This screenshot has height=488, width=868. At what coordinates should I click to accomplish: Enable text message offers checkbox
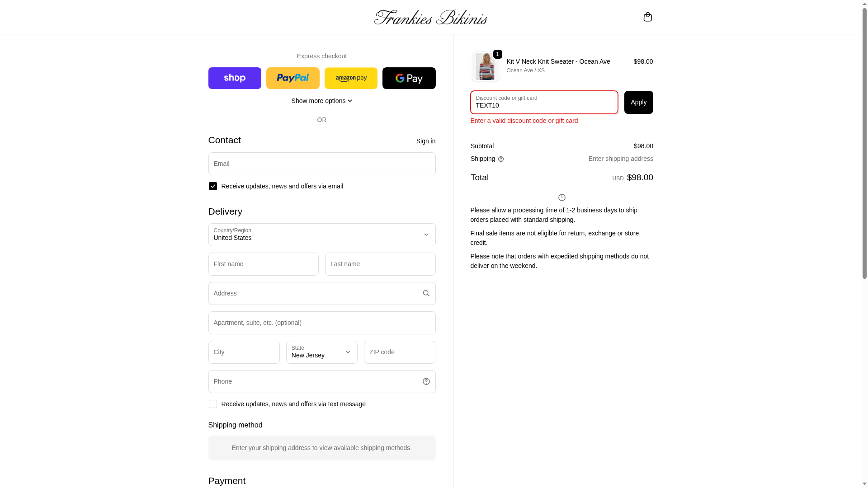(213, 404)
